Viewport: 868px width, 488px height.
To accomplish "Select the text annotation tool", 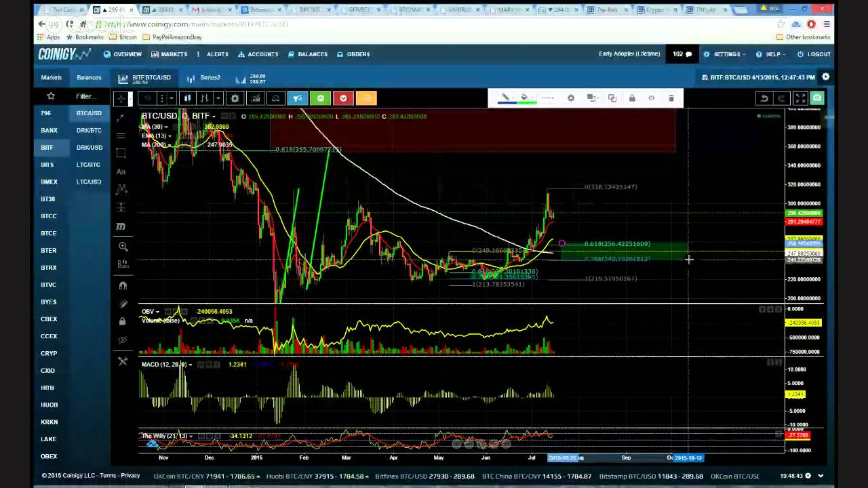I will (x=121, y=171).
